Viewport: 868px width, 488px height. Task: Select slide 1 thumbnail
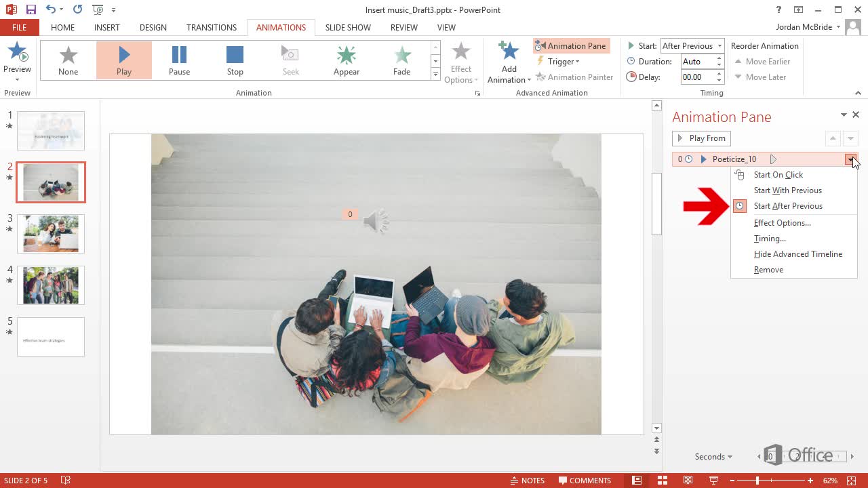[51, 131]
